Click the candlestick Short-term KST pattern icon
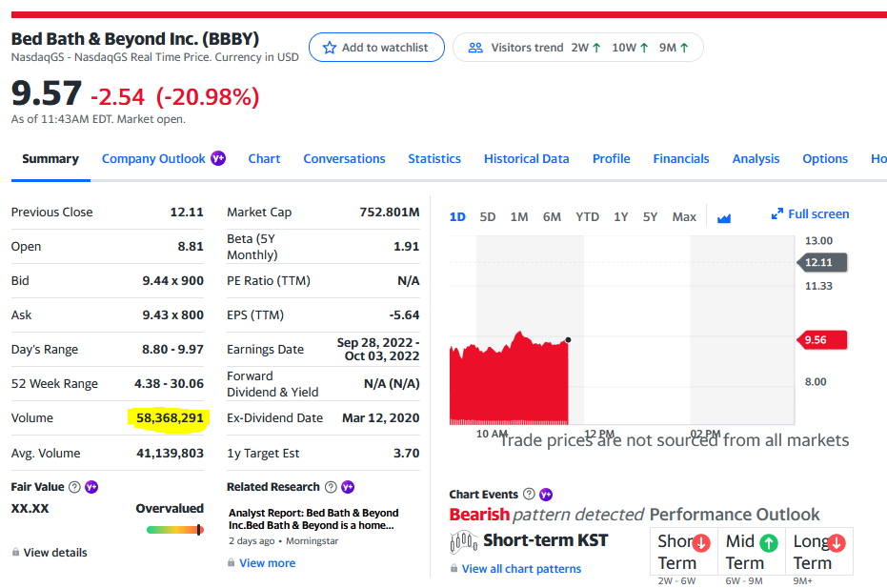The width and height of the screenshot is (887, 588). click(x=463, y=541)
